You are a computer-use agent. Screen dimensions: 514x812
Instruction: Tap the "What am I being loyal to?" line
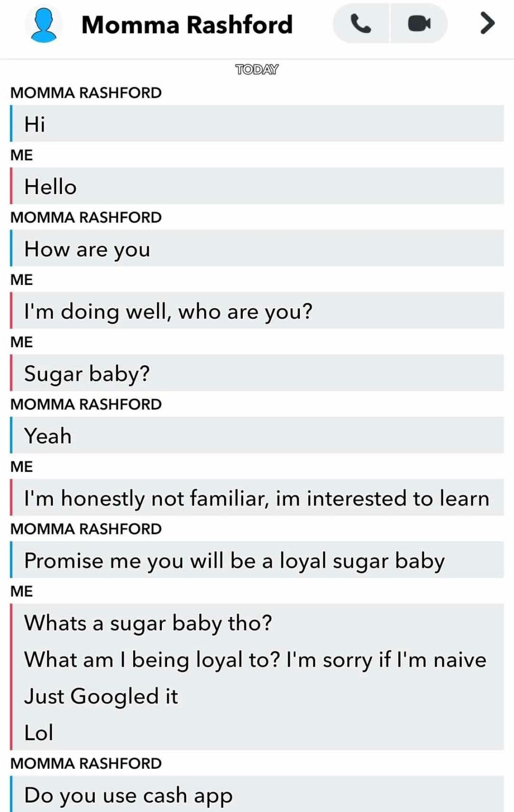coord(255,660)
